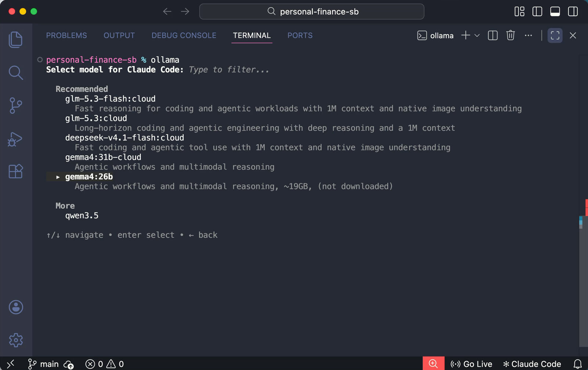Image resolution: width=588 pixels, height=370 pixels.
Task: Toggle the secondary side bar
Action: coord(573,11)
